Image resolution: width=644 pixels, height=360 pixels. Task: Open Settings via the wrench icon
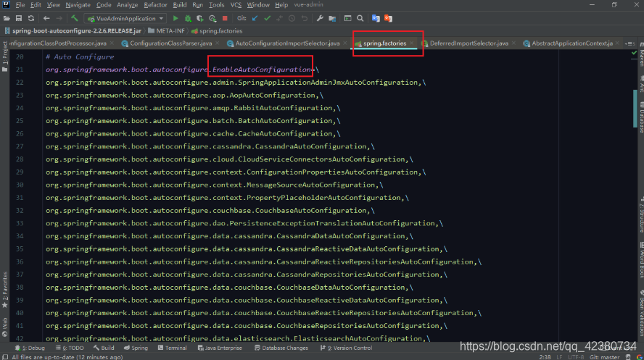click(x=320, y=18)
